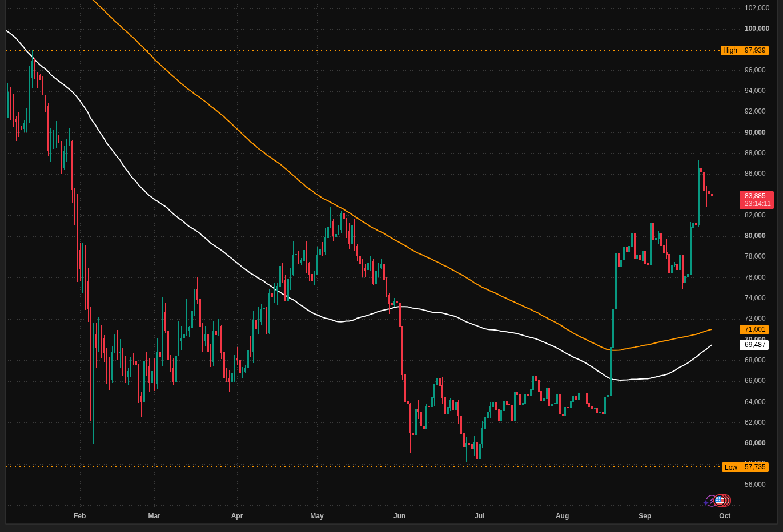Click the Sep label on time axis
The width and height of the screenshot is (783, 532).
click(x=645, y=516)
